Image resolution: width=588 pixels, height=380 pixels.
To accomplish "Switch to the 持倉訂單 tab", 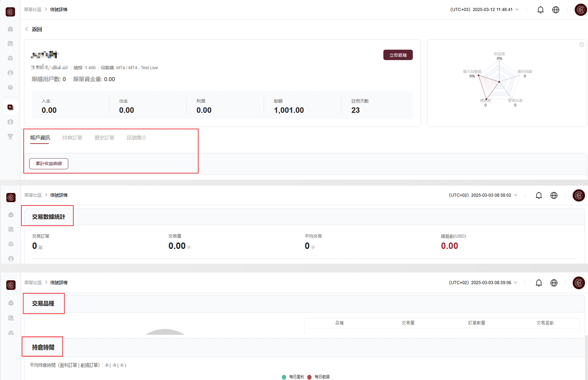I will (x=72, y=138).
